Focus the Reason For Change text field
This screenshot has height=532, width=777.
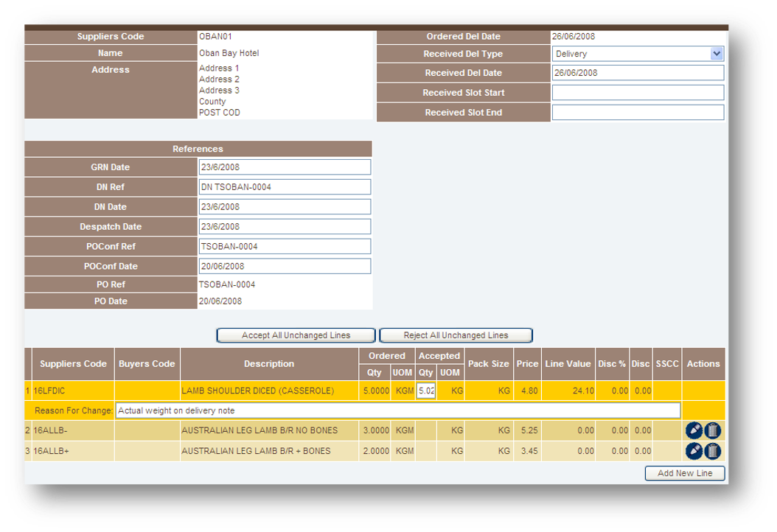(x=398, y=410)
